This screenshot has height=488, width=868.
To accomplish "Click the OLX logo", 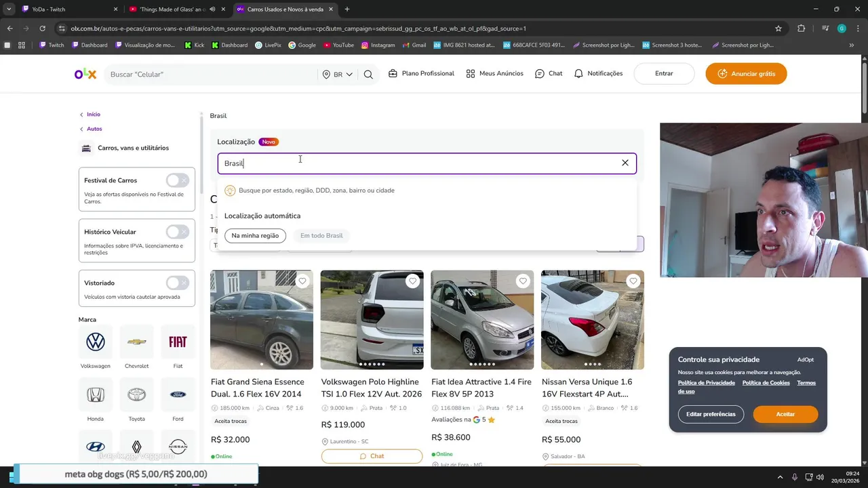I will 85,74.
